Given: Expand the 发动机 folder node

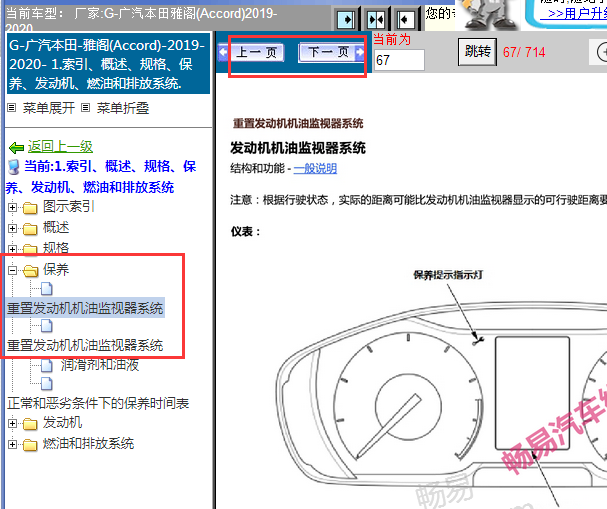Looking at the screenshot, I should 12,423.
